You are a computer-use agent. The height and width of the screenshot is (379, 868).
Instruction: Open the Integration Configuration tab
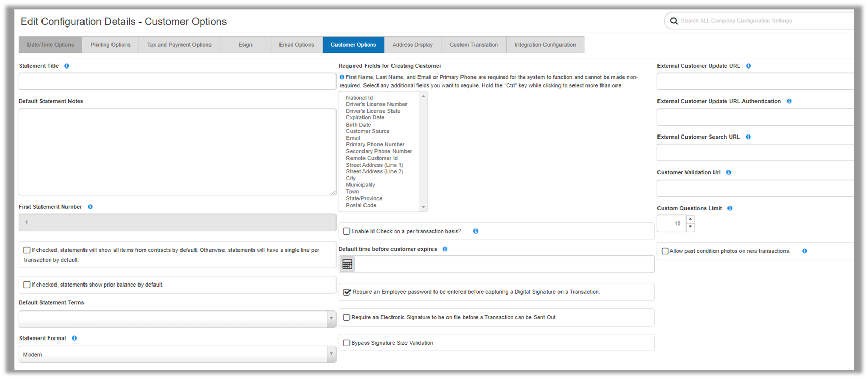(x=545, y=45)
